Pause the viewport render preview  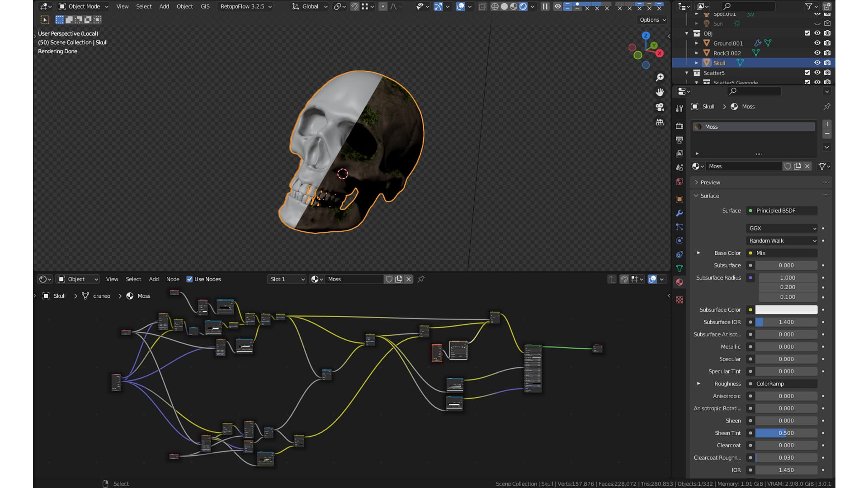545,6
